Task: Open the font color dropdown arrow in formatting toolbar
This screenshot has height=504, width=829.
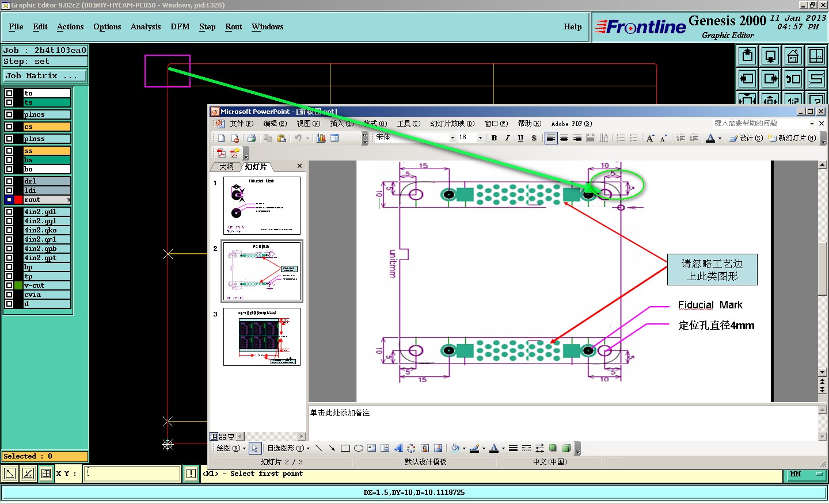Action: click(720, 138)
